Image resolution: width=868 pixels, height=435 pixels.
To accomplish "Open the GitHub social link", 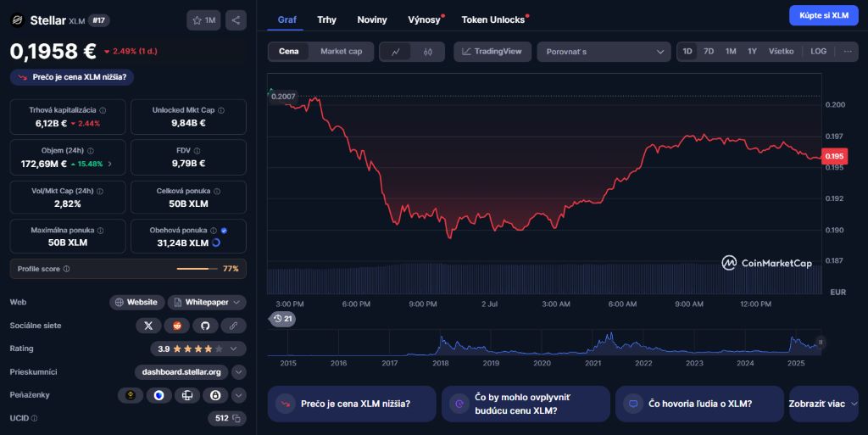I will (205, 326).
